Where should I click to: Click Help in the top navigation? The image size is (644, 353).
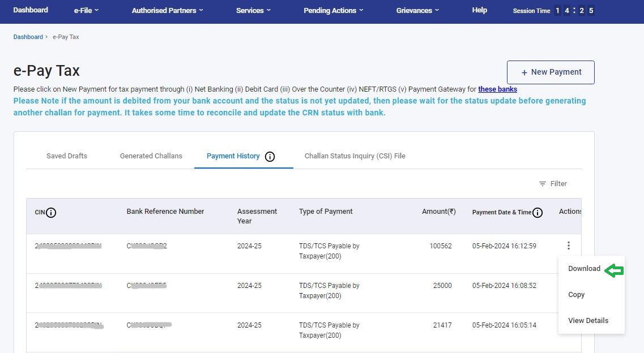click(x=479, y=10)
